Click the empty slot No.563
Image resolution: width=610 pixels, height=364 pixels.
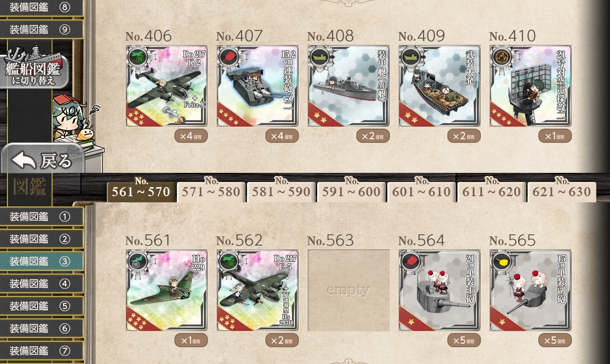coord(349,290)
